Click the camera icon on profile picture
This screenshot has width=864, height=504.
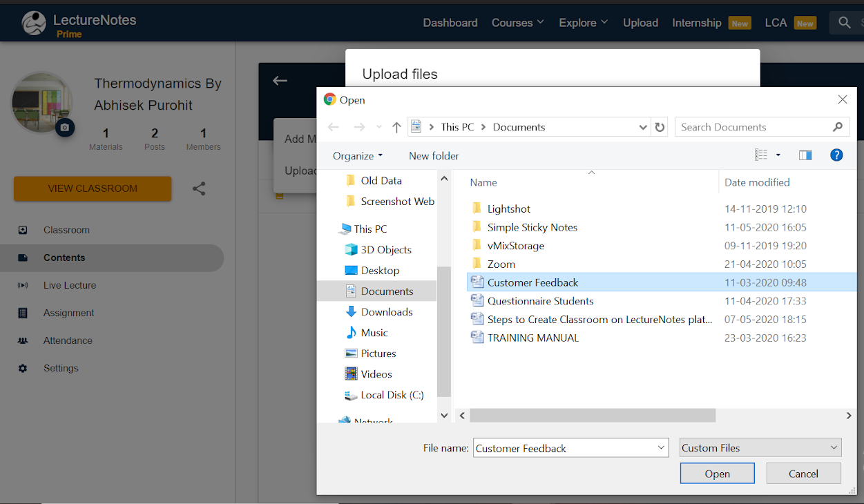click(65, 128)
